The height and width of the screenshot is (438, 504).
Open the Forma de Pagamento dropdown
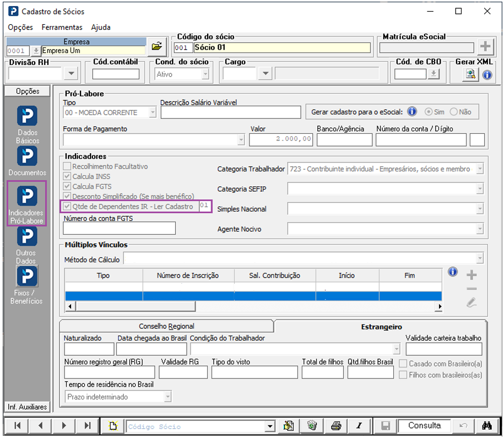pos(241,140)
